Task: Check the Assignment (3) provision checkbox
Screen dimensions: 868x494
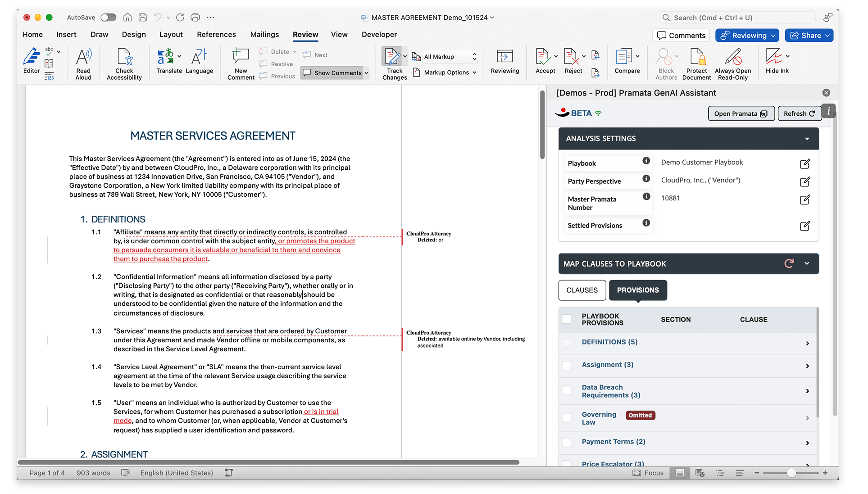Action: (x=567, y=365)
